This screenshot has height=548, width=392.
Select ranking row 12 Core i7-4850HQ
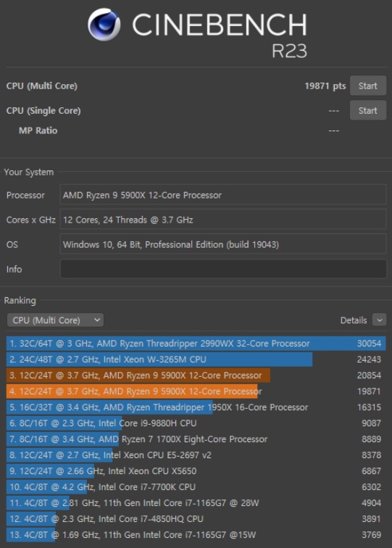[196, 519]
